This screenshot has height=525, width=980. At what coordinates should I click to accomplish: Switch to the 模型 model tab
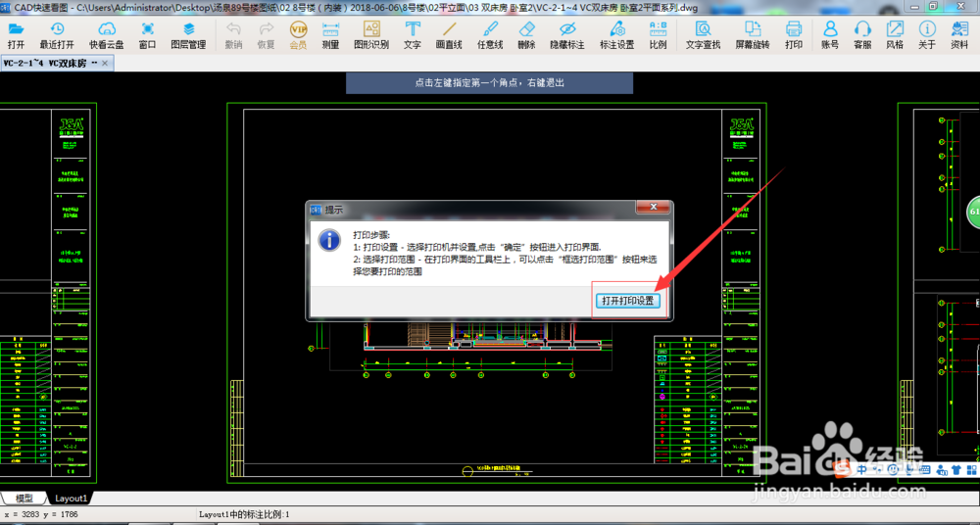point(24,499)
